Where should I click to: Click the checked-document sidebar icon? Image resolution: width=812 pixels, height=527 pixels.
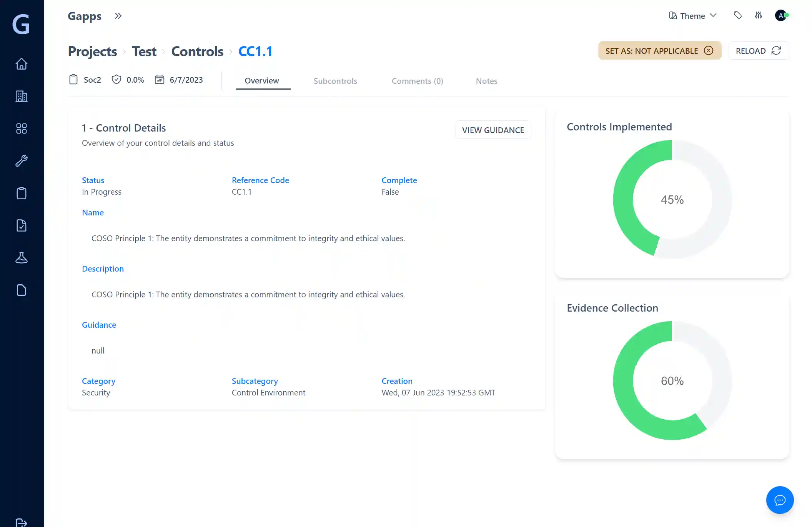coord(22,225)
